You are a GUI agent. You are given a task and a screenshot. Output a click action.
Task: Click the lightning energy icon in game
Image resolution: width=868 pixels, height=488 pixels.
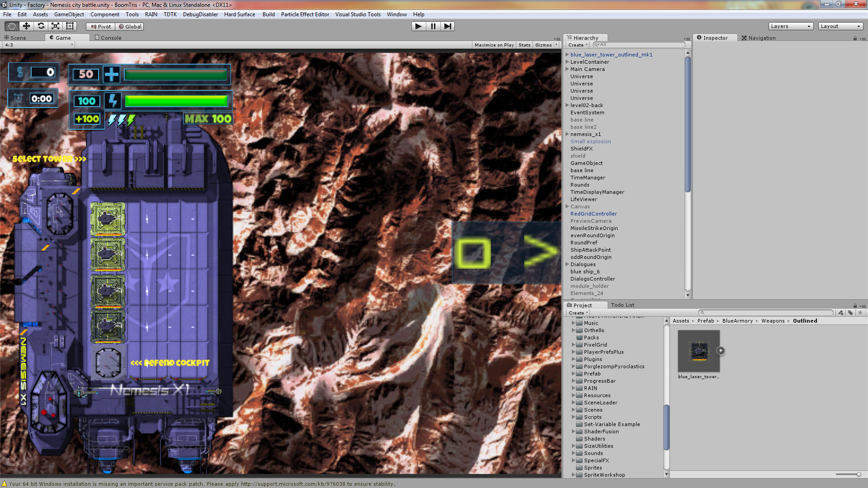point(113,101)
